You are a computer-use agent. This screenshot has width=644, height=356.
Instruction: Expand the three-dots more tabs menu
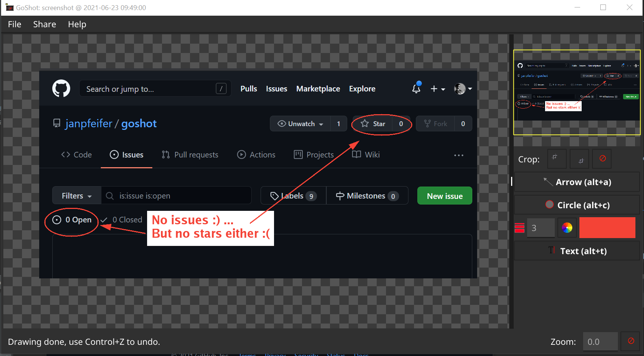tap(458, 155)
